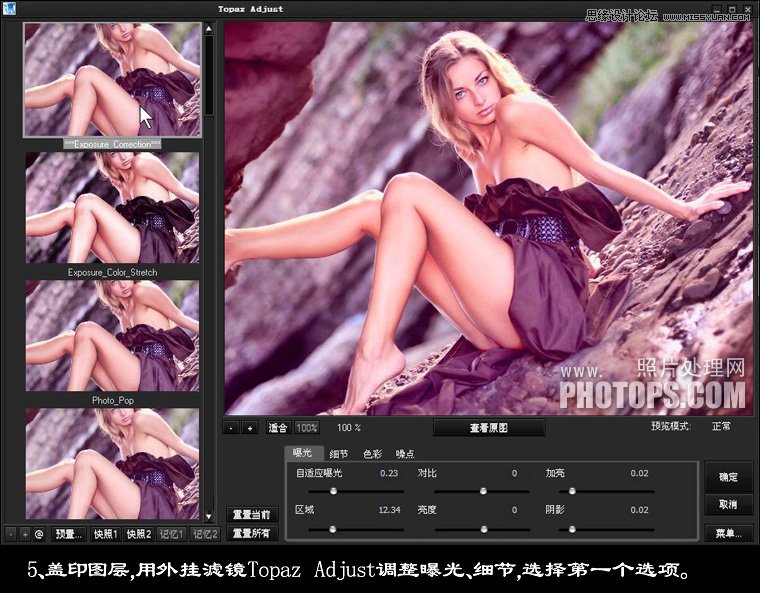Click the 阴影 shadow slider handle

click(x=572, y=529)
